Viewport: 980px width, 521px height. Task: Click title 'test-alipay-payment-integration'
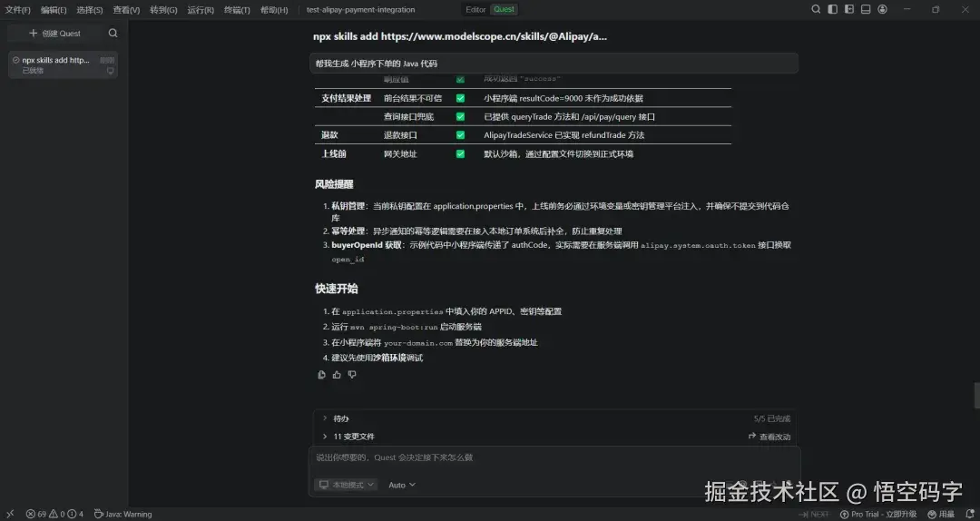[x=360, y=10]
